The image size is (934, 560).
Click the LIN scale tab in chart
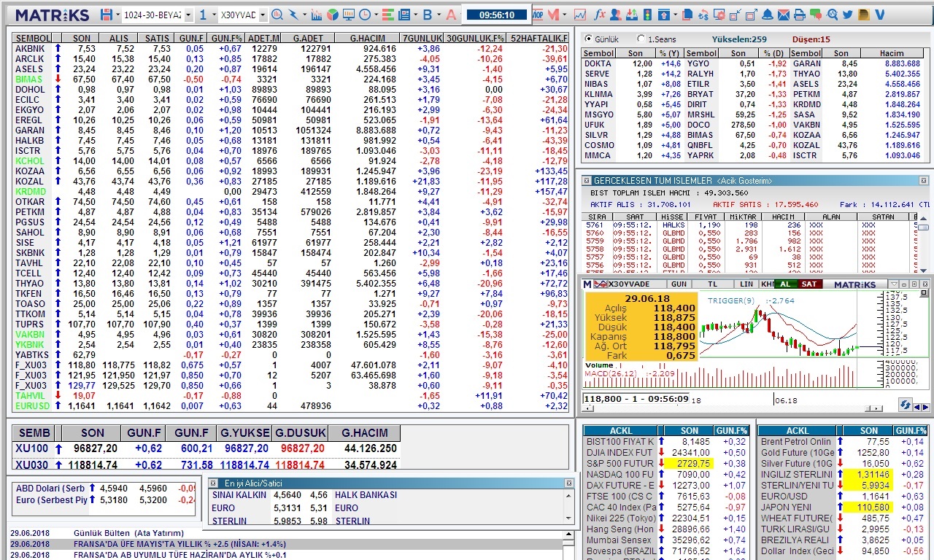746,284
